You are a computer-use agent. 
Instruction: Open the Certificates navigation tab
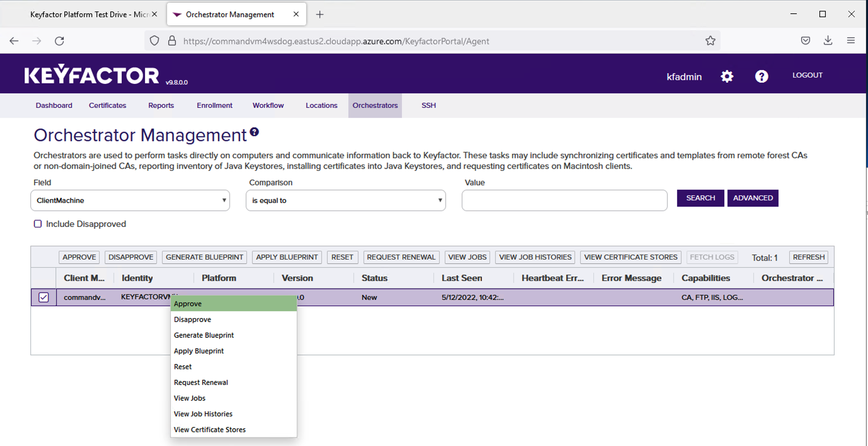point(107,106)
